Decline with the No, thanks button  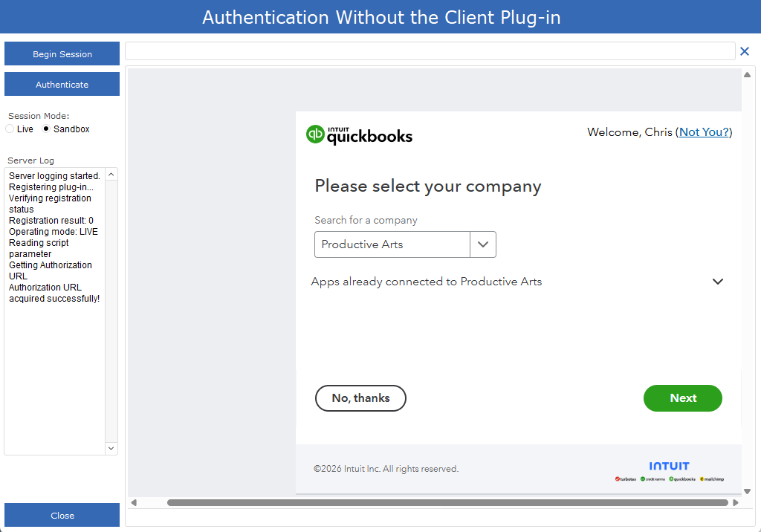pyautogui.click(x=360, y=398)
